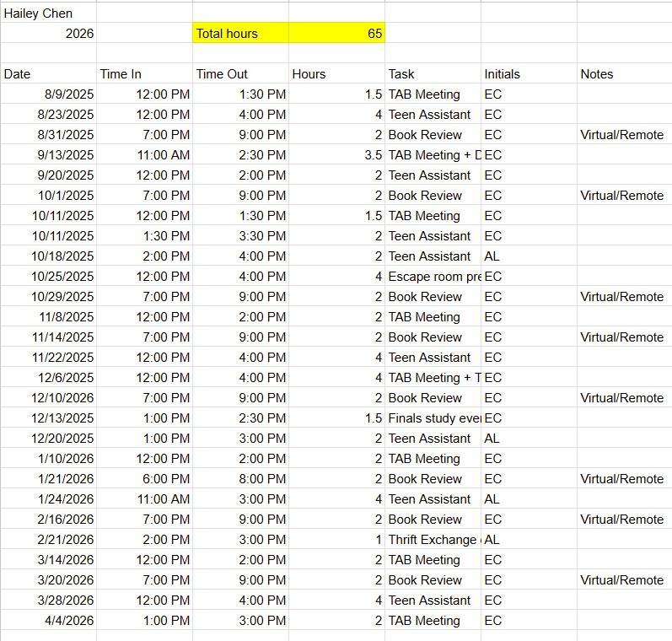The width and height of the screenshot is (672, 641).
Task: Click the Task column header cell
Action: tap(433, 74)
